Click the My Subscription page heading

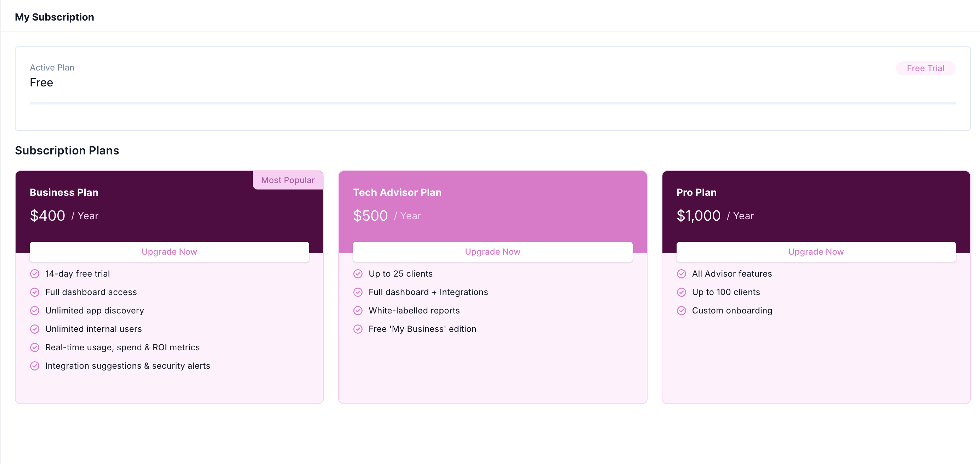pos(55,17)
